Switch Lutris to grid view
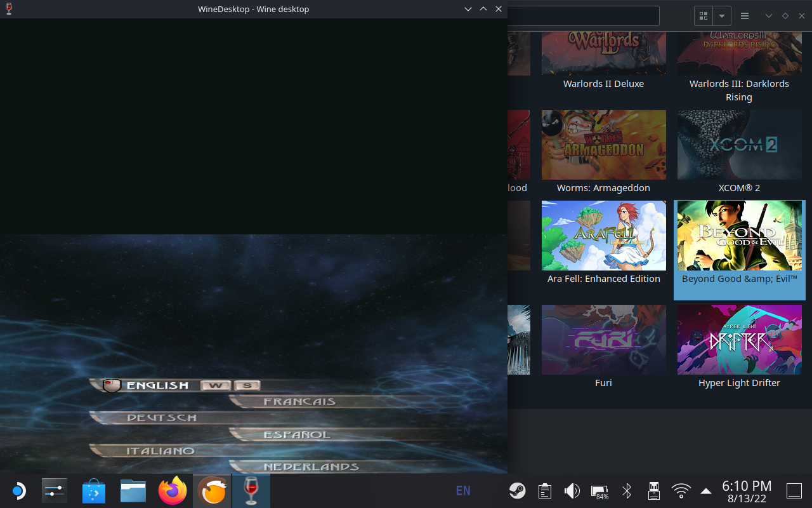The image size is (812, 508). (704, 16)
